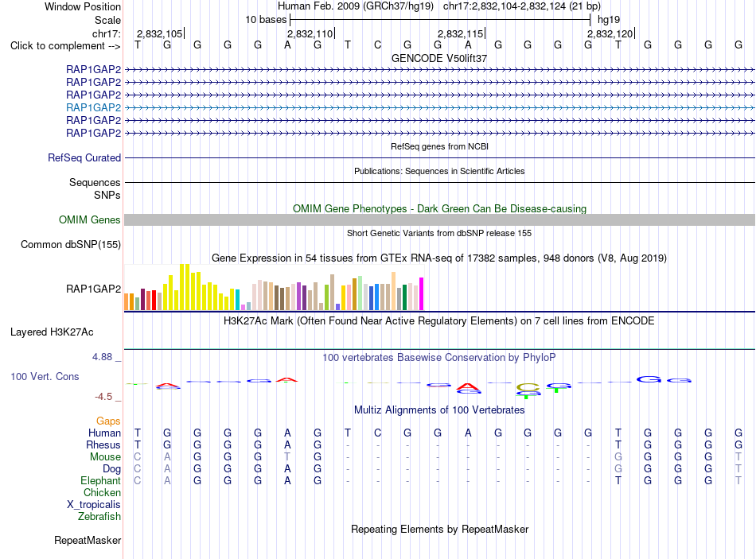756x559 pixels.
Task: Click the 2,832,120 ruler position
Action: pyautogui.click(x=610, y=33)
